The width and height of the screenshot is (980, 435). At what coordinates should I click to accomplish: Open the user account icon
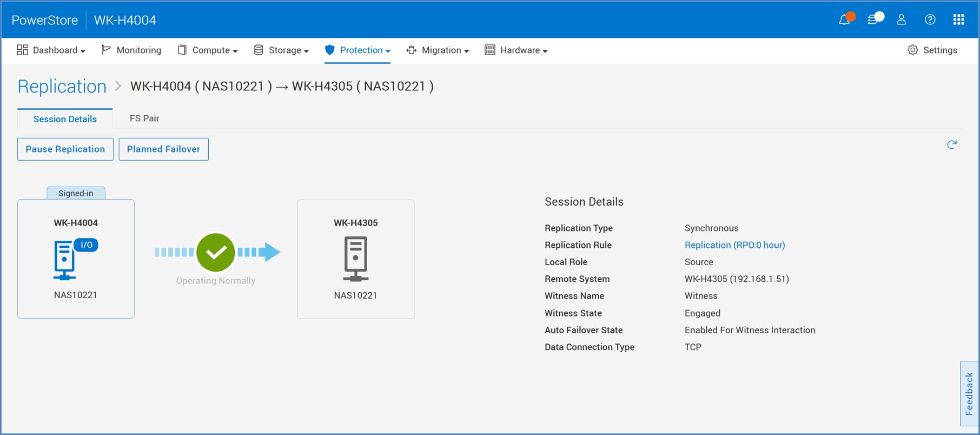coord(902,20)
